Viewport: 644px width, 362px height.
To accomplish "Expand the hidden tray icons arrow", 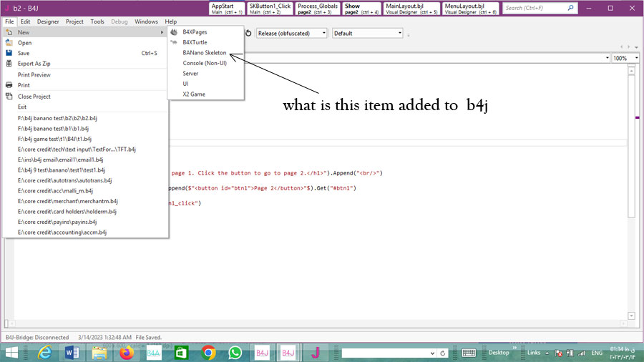I will [x=547, y=353].
